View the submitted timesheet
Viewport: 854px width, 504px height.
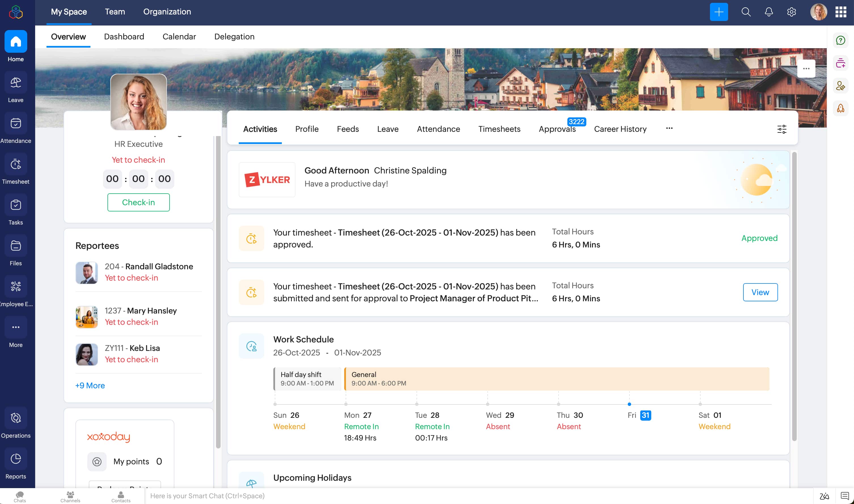tap(760, 292)
